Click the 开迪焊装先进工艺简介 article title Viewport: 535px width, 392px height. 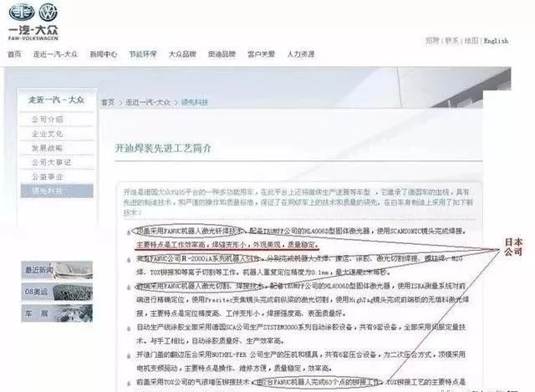(164, 148)
